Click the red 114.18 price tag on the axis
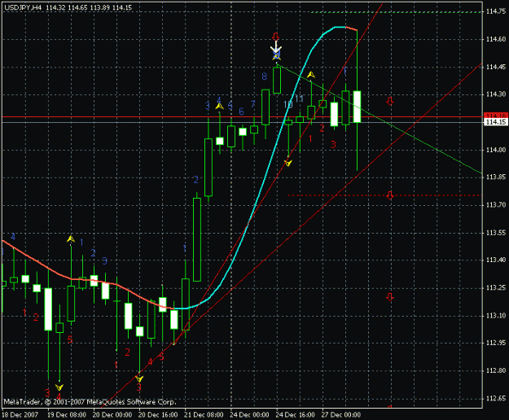 [x=495, y=116]
